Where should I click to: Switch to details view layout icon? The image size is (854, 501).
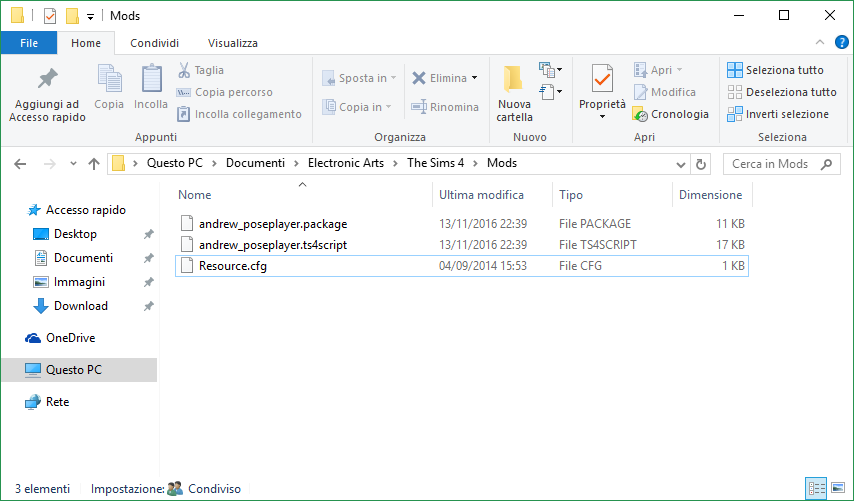point(816,488)
